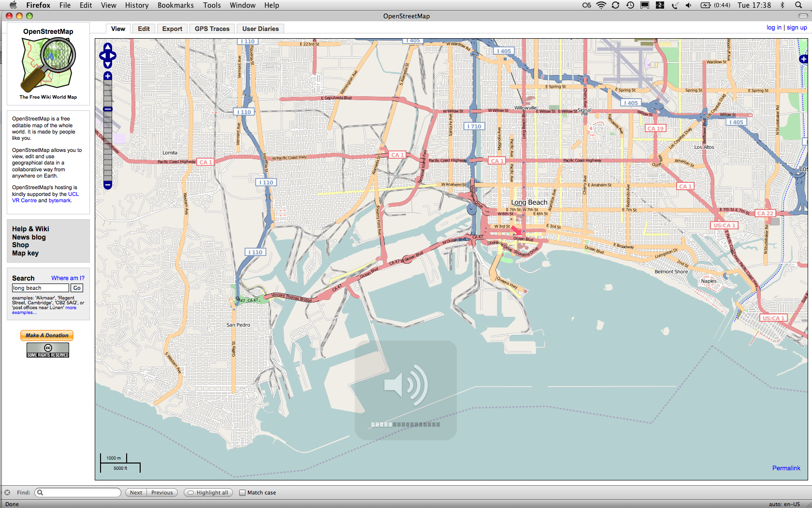This screenshot has width=812, height=508.
Task: Open the Bookmarks menu
Action: (175, 5)
